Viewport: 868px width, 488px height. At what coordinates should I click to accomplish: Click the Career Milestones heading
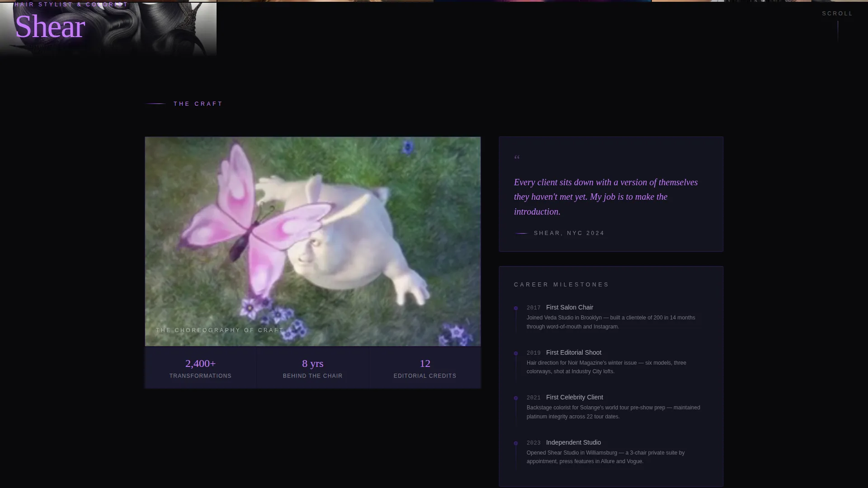click(x=561, y=285)
